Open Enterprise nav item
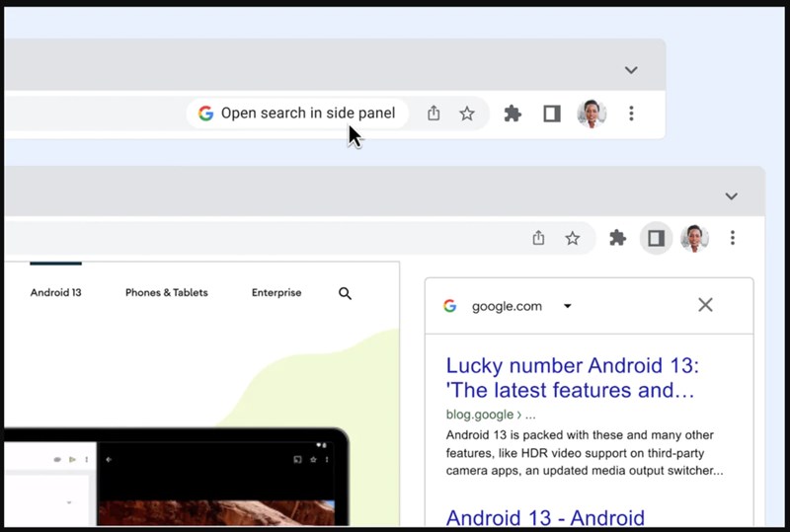Viewport: 790px width, 532px height. click(x=276, y=293)
